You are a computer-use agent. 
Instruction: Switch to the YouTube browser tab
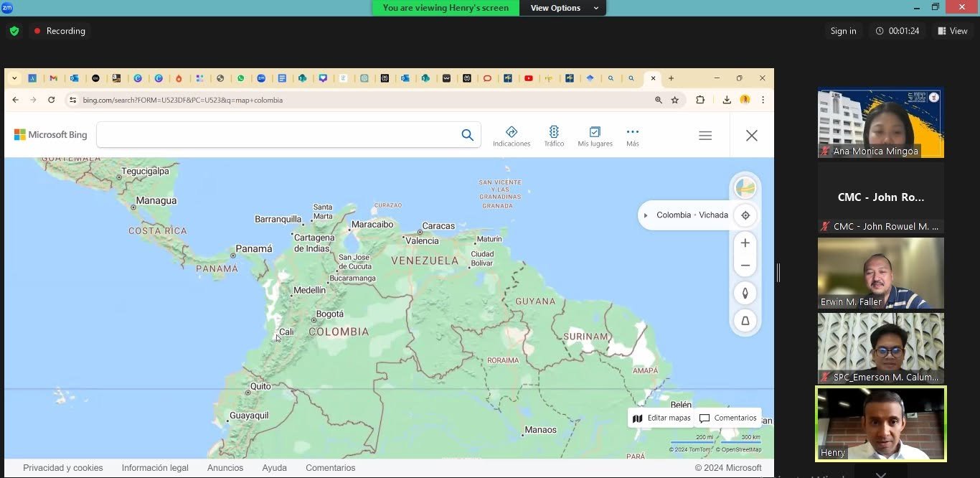(529, 78)
